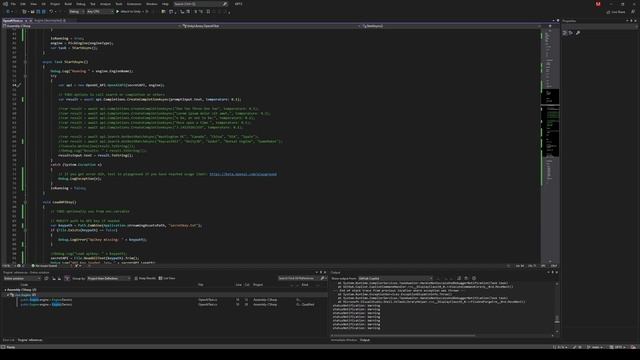640x360 pixels.
Task: Open the Build menu
Action: pos(68,4)
